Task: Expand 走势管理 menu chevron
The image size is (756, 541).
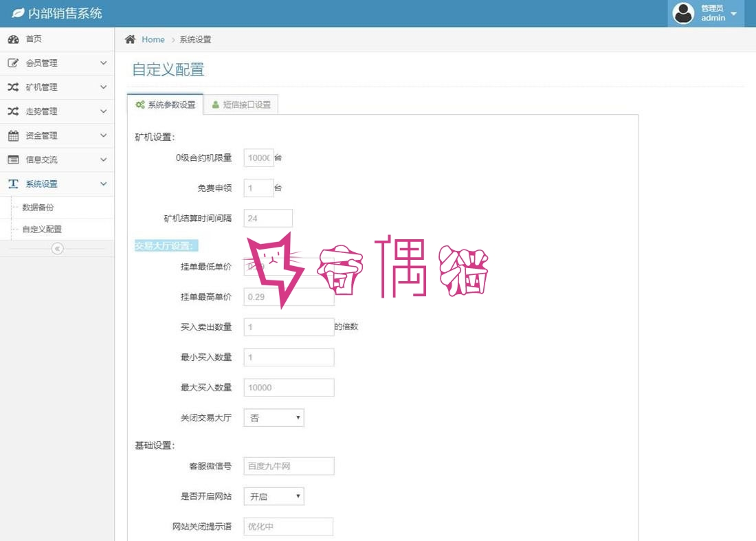Action: coord(103,111)
